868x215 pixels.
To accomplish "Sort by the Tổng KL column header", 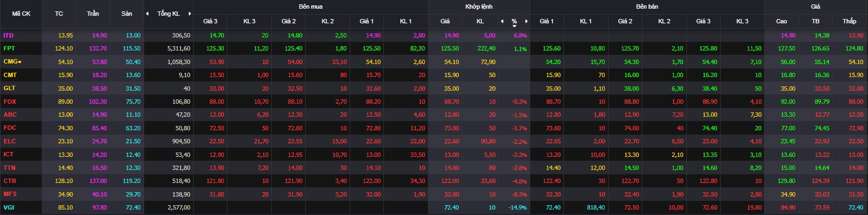I will [x=169, y=14].
